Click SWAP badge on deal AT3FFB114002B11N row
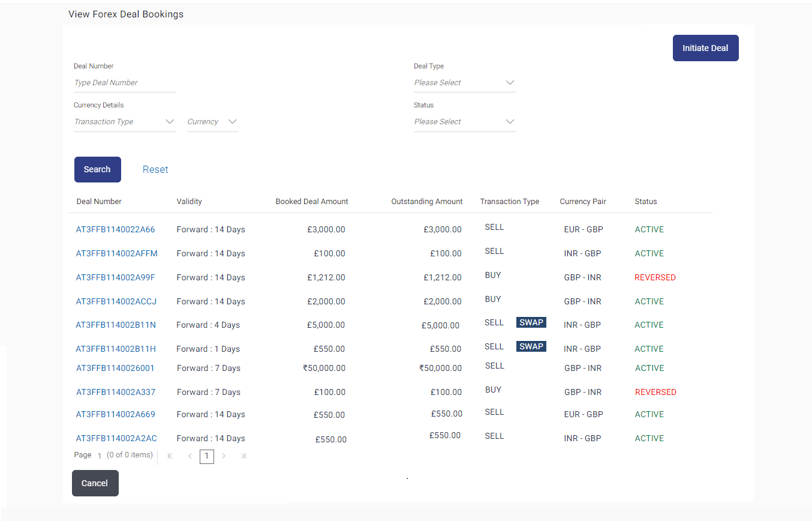The height and width of the screenshot is (521, 812). [x=531, y=323]
